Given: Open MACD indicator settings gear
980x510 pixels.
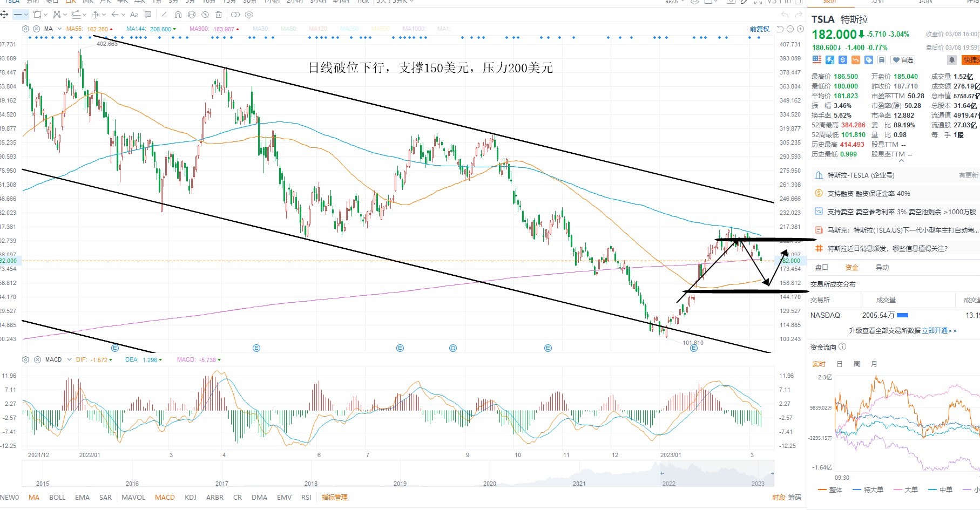Looking at the screenshot, I should 25,359.
